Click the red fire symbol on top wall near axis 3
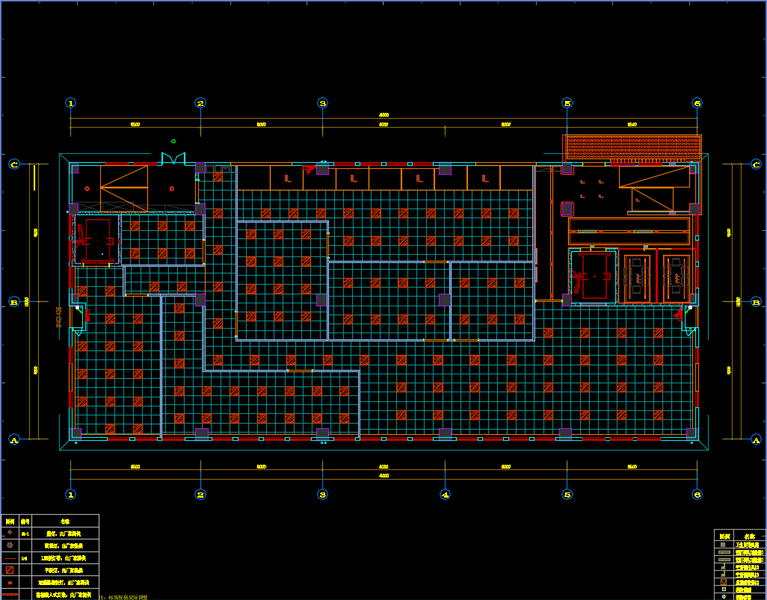The width and height of the screenshot is (767, 600). pyautogui.click(x=308, y=170)
